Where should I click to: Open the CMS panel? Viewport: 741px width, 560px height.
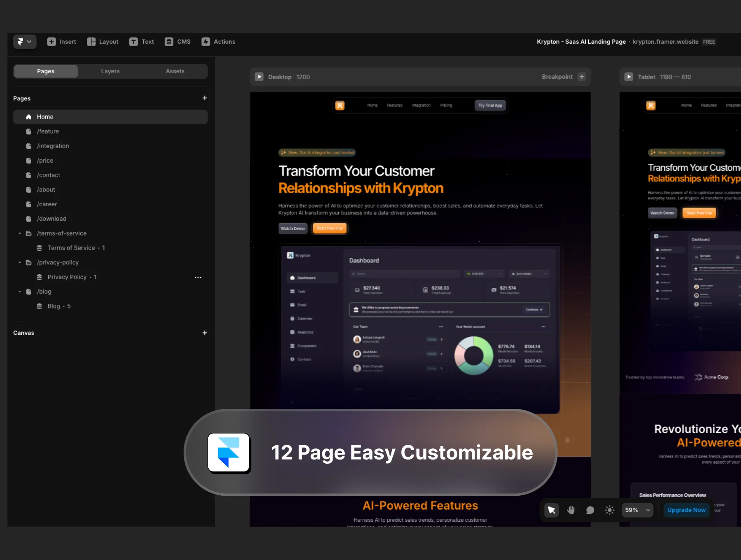[x=177, y=42]
